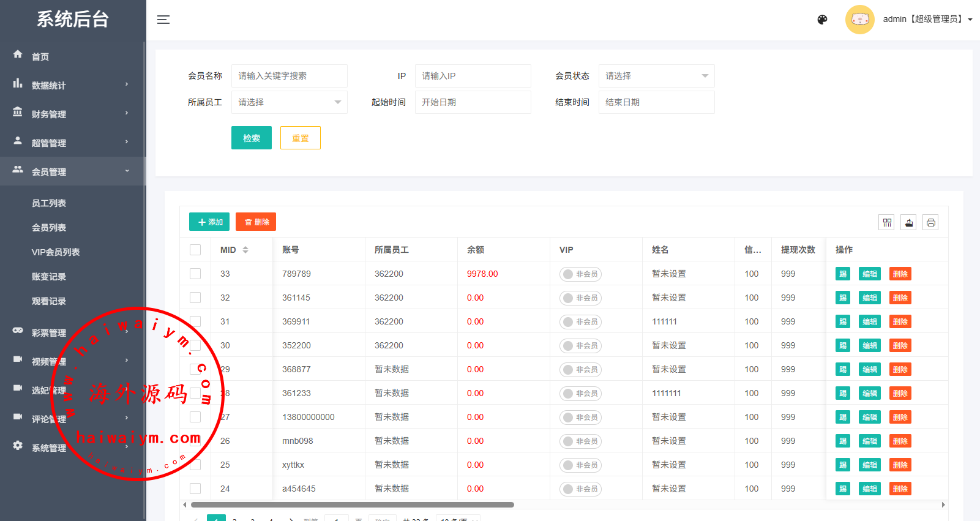The image size is (980, 521).
Task: Click the column filter grid icon
Action: coord(886,223)
